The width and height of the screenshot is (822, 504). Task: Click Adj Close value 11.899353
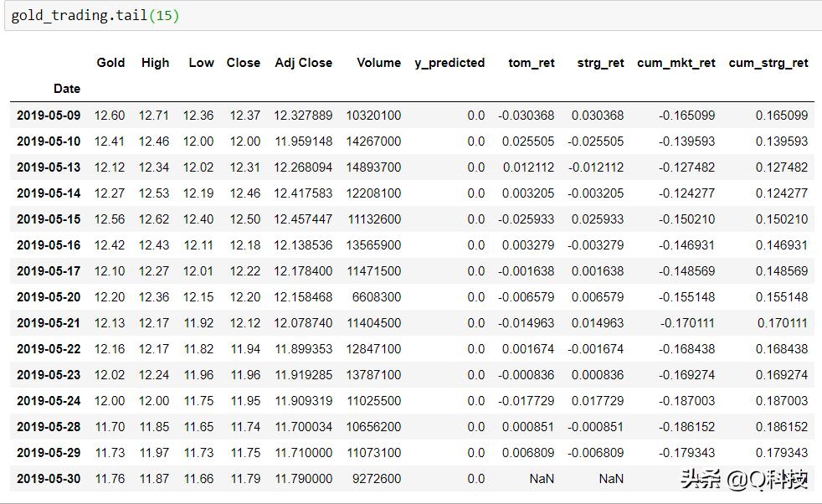pos(303,349)
